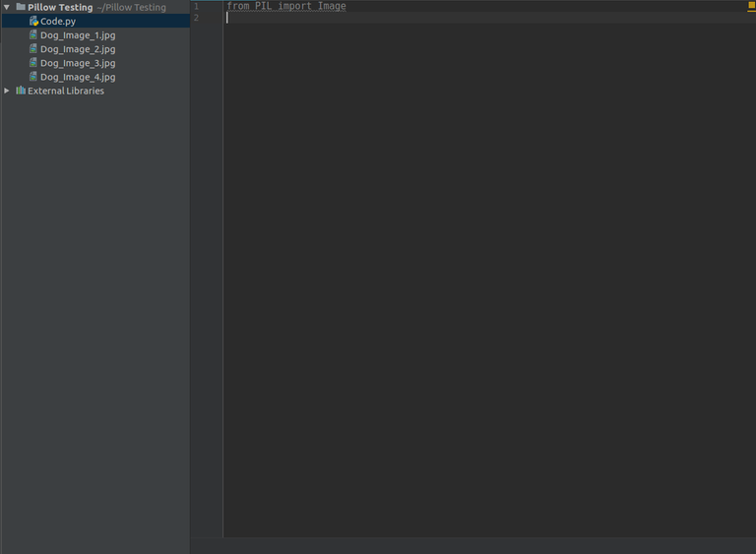The height and width of the screenshot is (554, 756).
Task: Click the yellow warning inspection indicator
Action: click(x=751, y=5)
